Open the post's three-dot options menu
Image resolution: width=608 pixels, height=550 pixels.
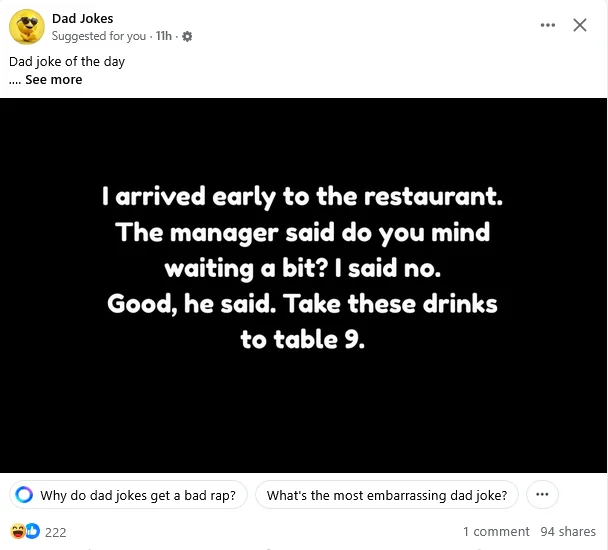547,25
